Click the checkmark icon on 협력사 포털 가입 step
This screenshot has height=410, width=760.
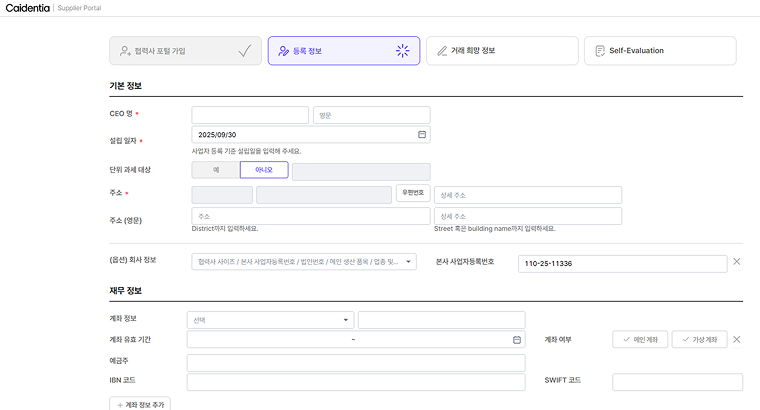pyautogui.click(x=245, y=51)
